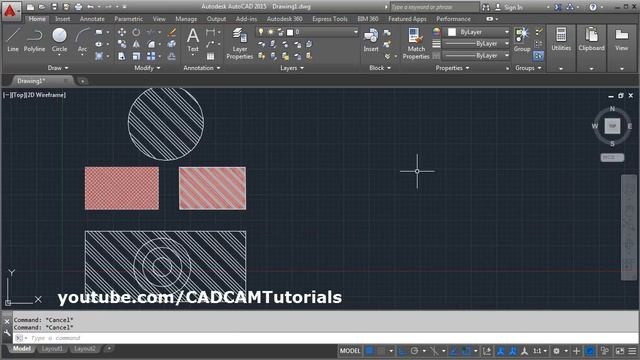Click the Group tool icon
Image resolution: width=640 pixels, height=360 pixels.
522,40
